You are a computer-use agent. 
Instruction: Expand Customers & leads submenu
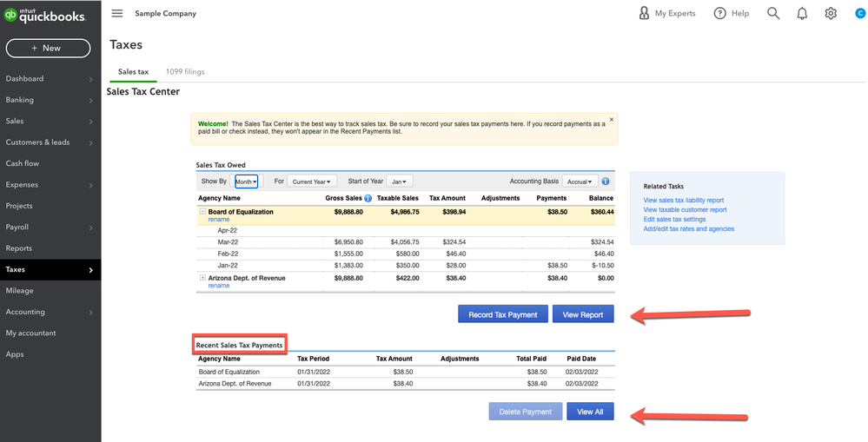tap(90, 142)
